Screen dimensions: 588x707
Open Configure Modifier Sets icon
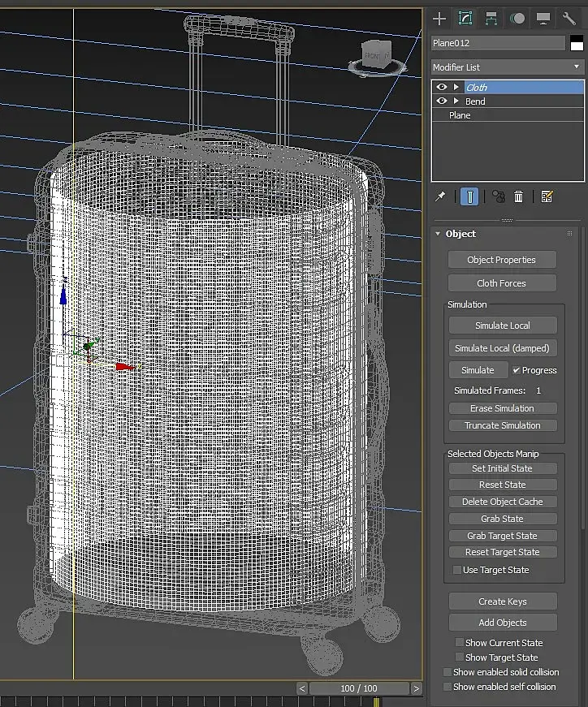click(547, 196)
